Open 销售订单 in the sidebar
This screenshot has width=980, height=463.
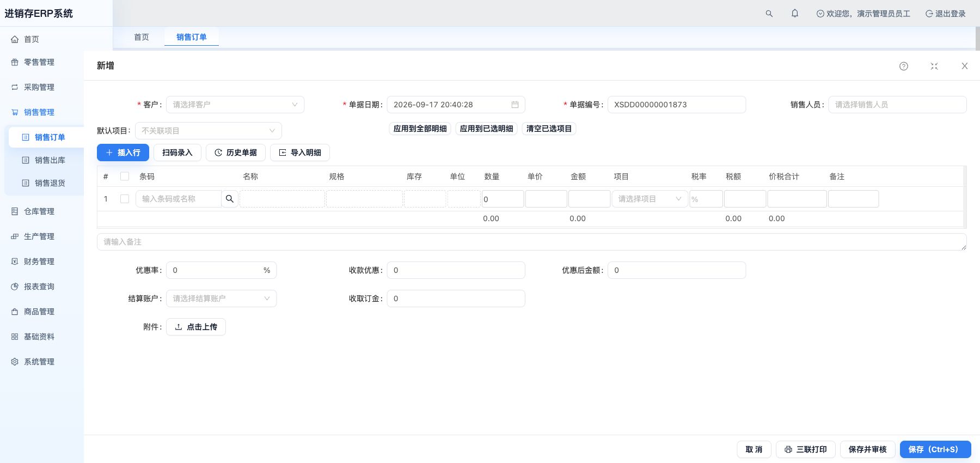(50, 137)
